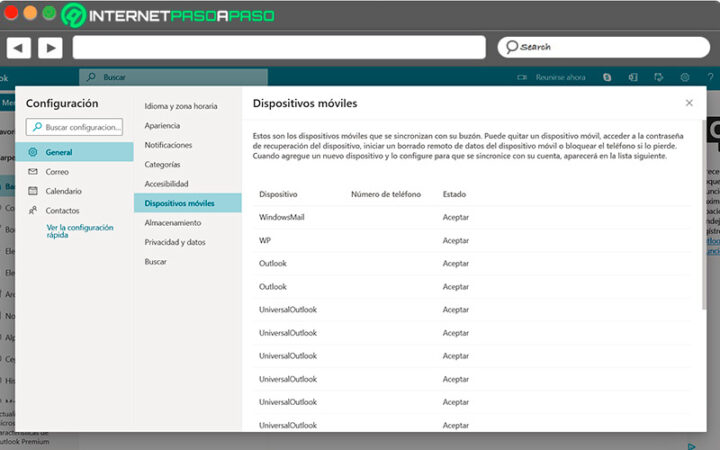Viewport: 720px width, 450px height.
Task: Open the settings gear icon in header
Action: pos(685,77)
